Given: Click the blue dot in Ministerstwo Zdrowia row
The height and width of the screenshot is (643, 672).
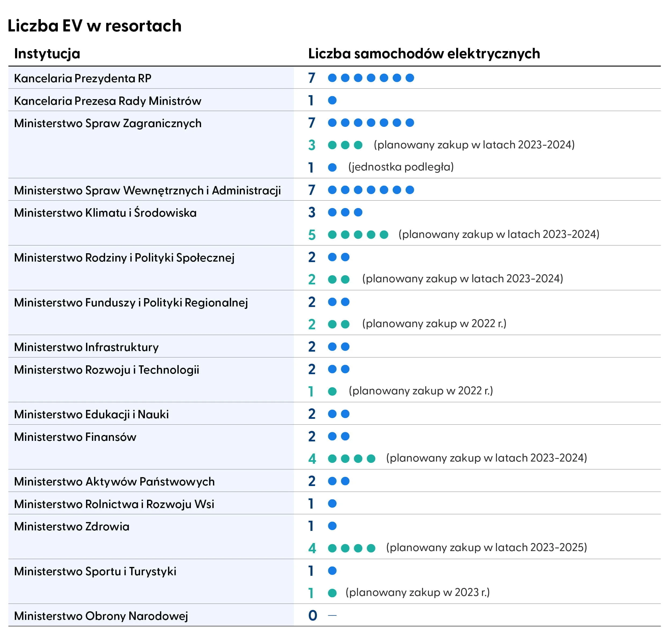Looking at the screenshot, I should (x=332, y=526).
